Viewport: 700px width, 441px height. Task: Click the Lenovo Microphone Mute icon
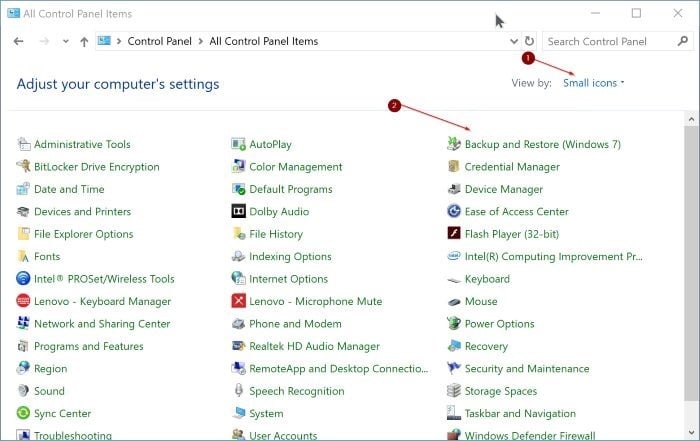239,301
